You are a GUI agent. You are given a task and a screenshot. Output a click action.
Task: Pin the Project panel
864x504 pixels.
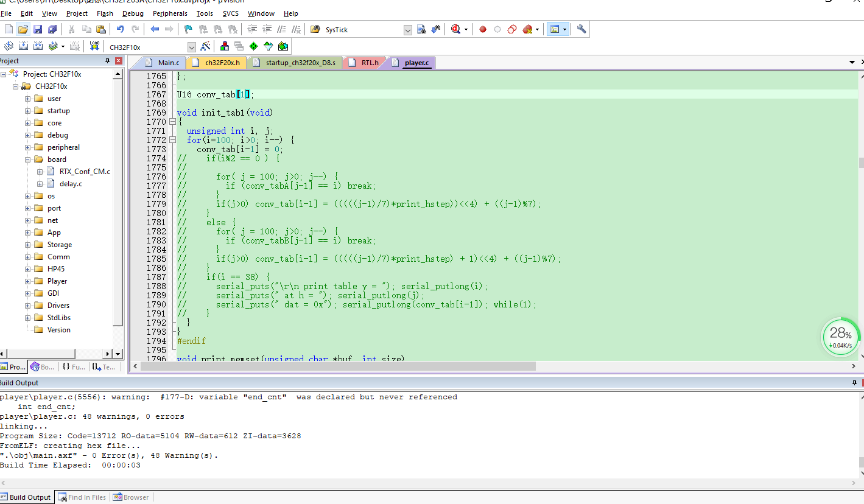point(107,61)
